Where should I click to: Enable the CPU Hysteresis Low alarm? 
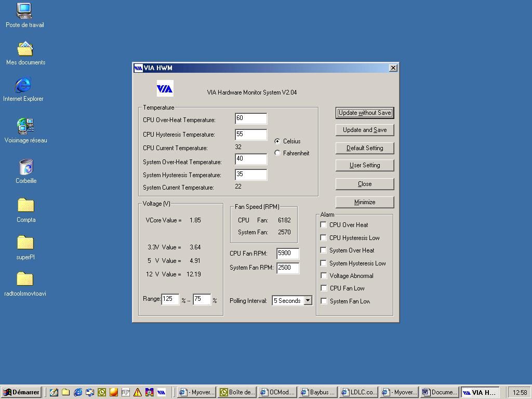click(324, 237)
